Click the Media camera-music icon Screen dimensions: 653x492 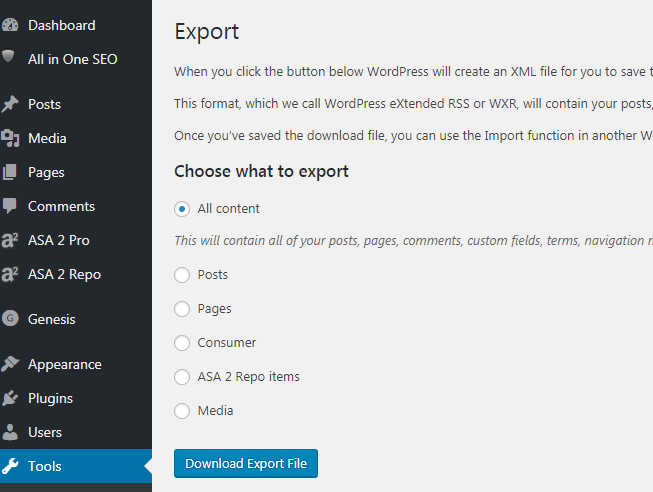point(10,138)
